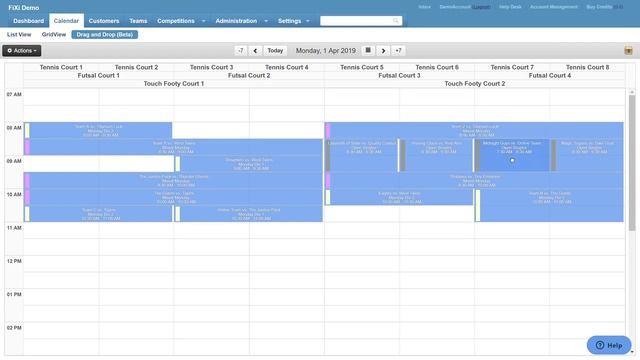The image size is (640, 360).
Task: Select the 10:30 AM event on Futsal Court 2
Action: (x=249, y=214)
